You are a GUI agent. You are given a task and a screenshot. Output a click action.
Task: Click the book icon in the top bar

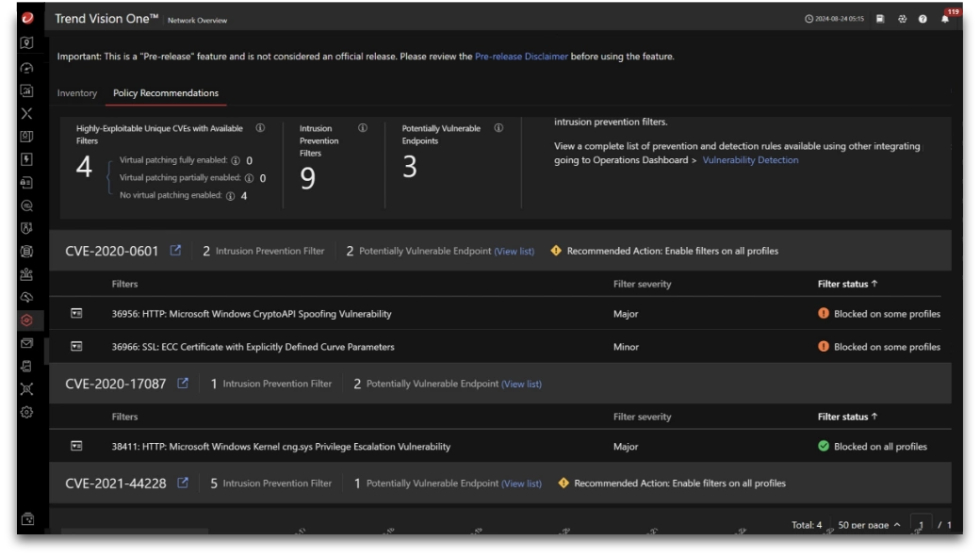[880, 19]
